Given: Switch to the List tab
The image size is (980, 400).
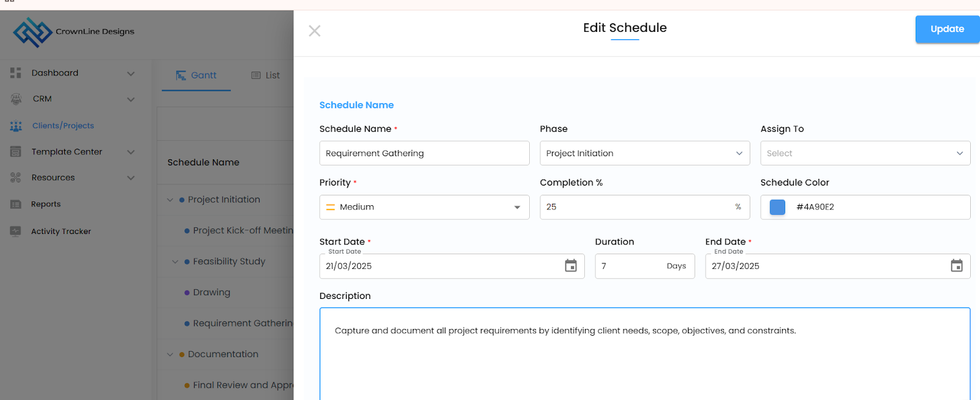Looking at the screenshot, I should (x=266, y=75).
